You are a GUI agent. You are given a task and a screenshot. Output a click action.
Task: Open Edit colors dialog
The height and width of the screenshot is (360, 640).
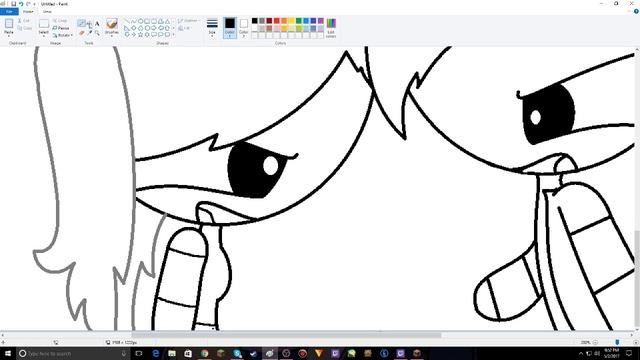coord(331,28)
